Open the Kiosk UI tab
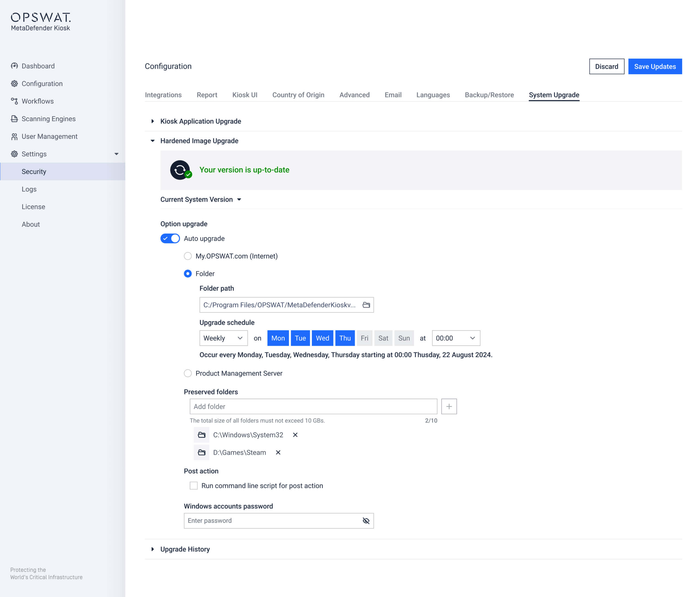700x597 pixels. [245, 95]
